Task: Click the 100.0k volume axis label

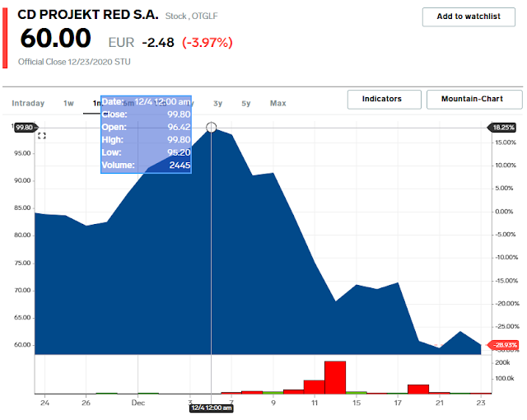Action: click(x=505, y=378)
